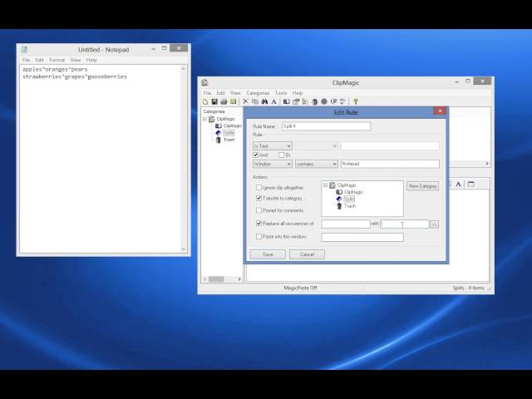Collapse the ClipMagic root in Categories tree
The image size is (532, 399).
(205, 119)
